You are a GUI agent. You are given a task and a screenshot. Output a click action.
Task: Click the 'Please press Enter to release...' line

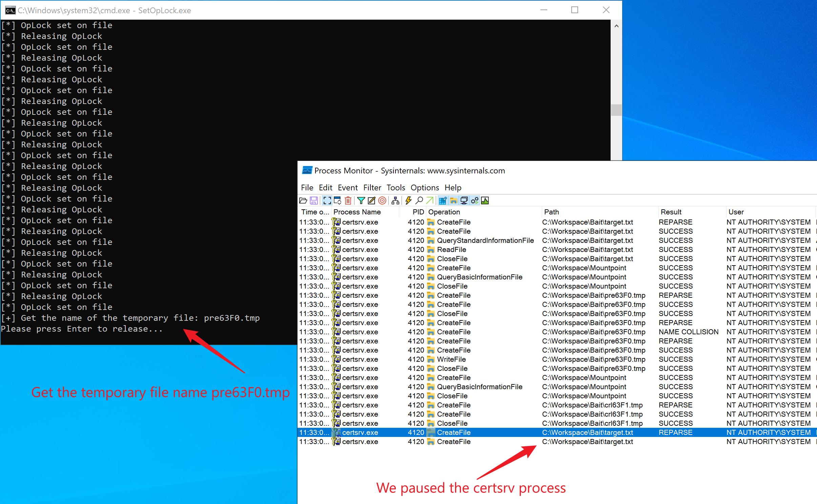(x=82, y=329)
